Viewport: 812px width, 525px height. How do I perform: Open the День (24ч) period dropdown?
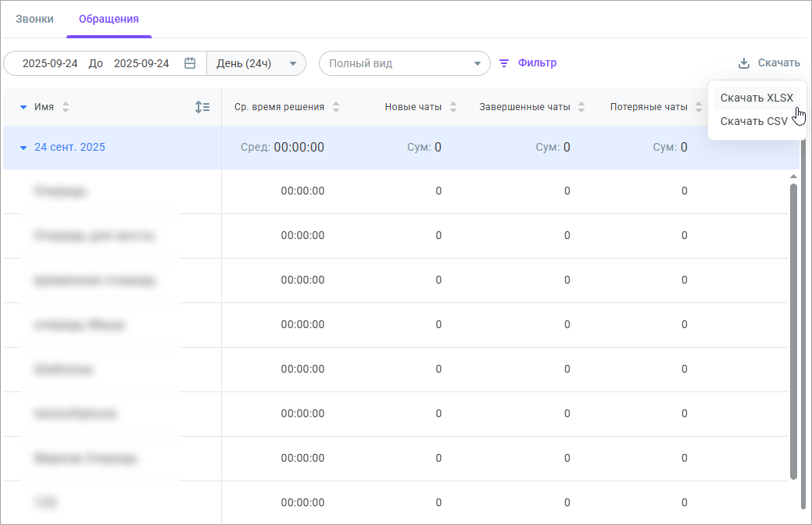pyautogui.click(x=256, y=63)
